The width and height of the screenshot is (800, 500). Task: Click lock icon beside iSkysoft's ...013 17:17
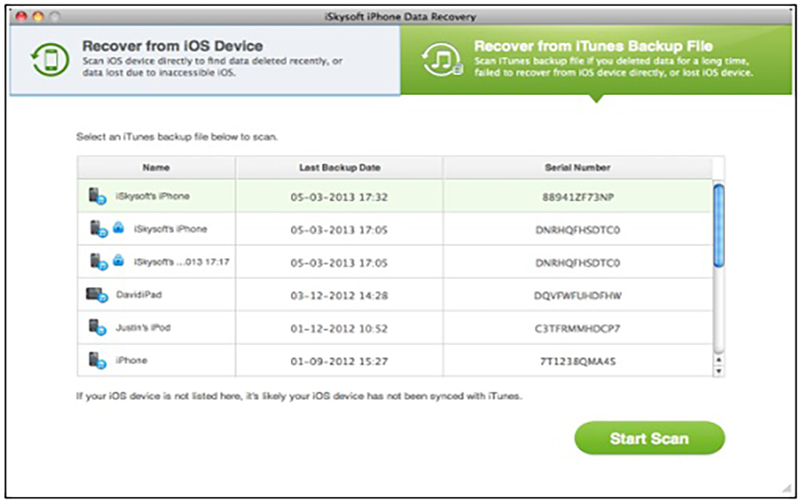click(x=118, y=261)
